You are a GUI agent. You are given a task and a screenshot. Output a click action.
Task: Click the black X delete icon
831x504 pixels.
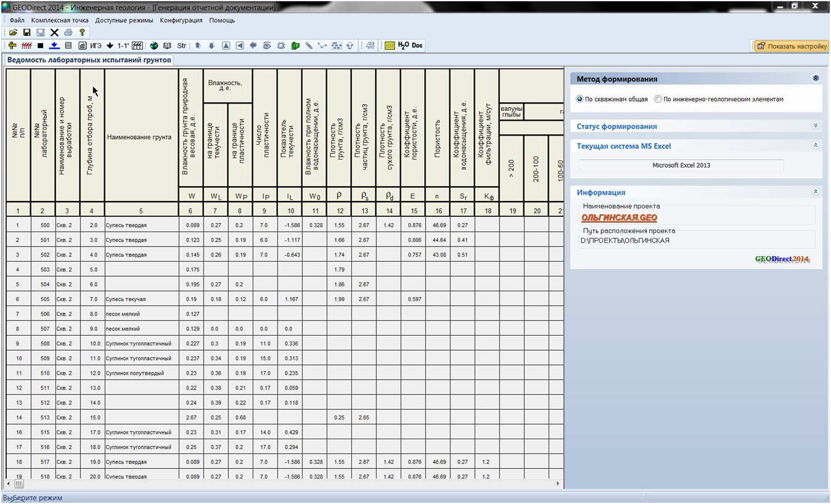(54, 32)
